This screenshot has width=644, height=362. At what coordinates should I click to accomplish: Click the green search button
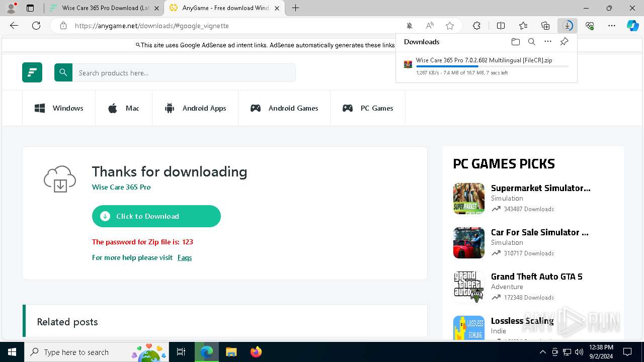click(63, 72)
